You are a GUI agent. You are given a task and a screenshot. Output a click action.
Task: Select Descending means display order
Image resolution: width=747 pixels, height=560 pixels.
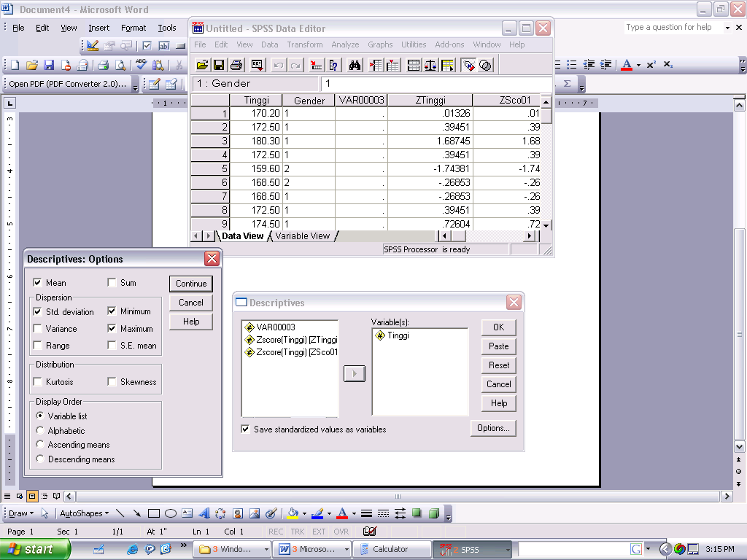tap(40, 459)
